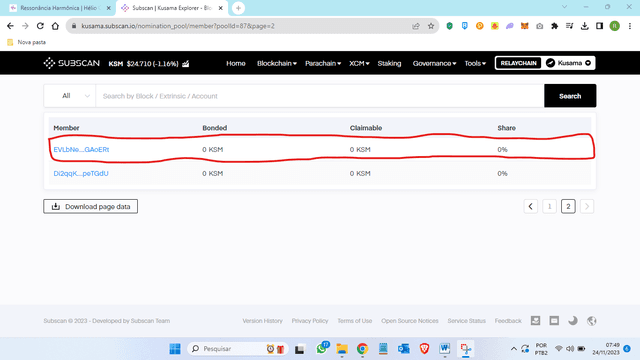Open the Terms of Use link

pyautogui.click(x=355, y=321)
